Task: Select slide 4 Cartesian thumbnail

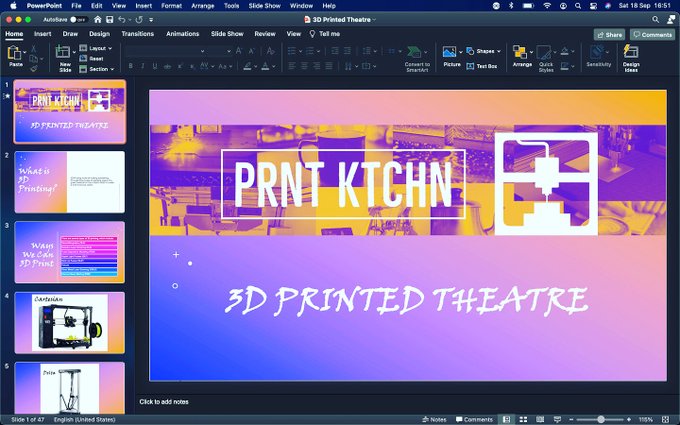Action: (x=70, y=323)
